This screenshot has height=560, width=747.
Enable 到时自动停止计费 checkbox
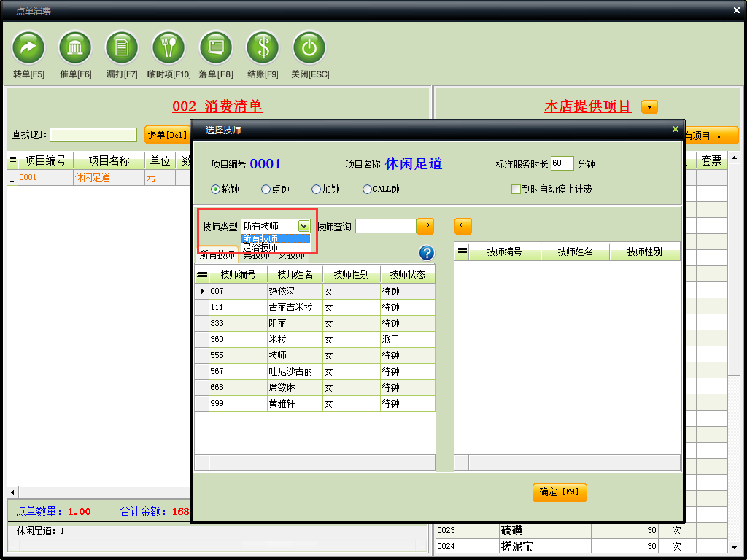click(x=516, y=189)
